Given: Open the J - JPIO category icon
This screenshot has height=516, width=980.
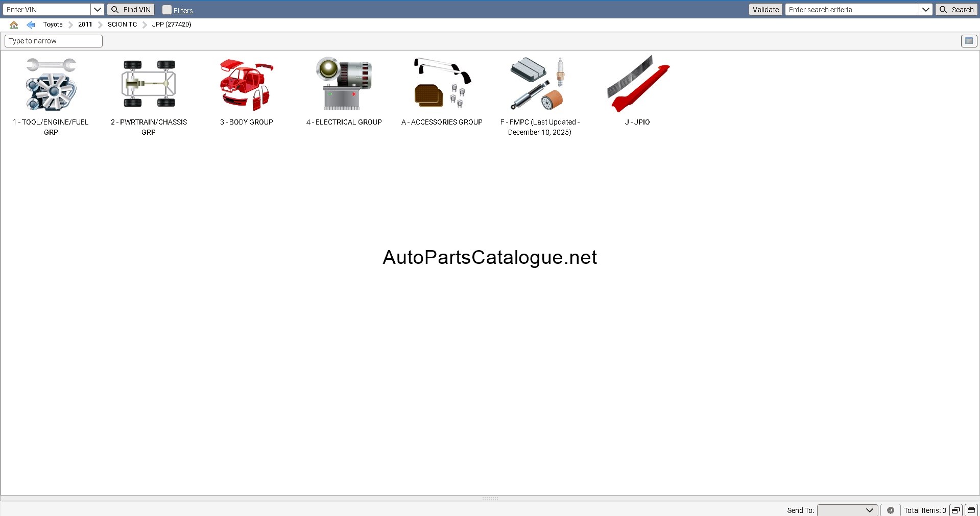Looking at the screenshot, I should pyautogui.click(x=638, y=84).
